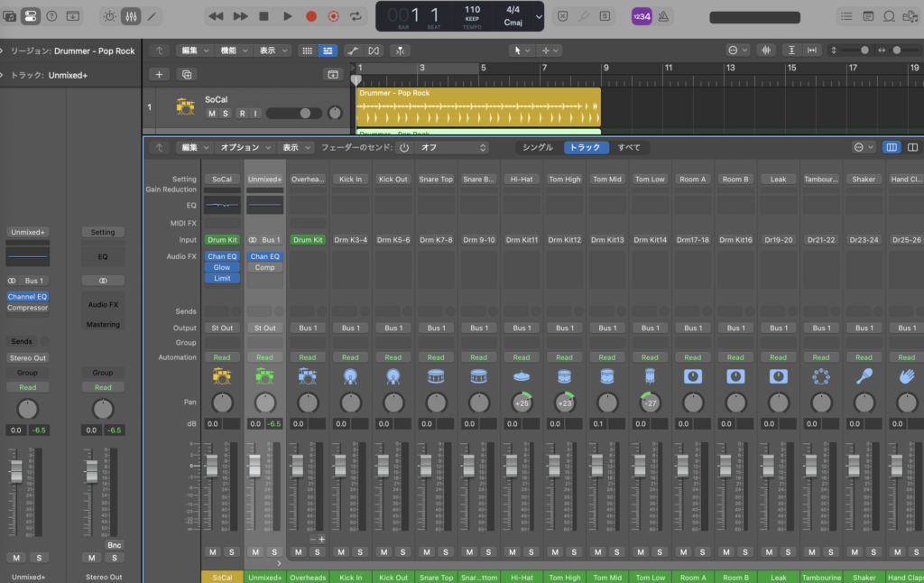
Task: Click the Tom Low pan knob at -27
Action: [x=650, y=403]
